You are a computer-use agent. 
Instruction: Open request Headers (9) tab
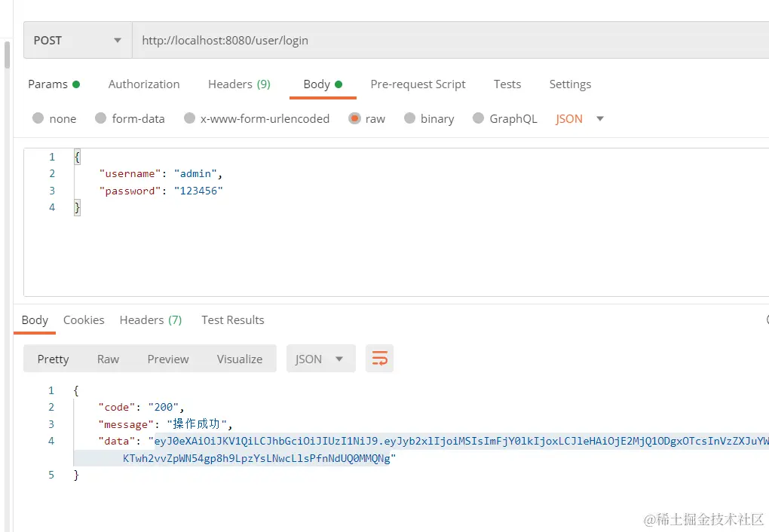[x=239, y=84]
